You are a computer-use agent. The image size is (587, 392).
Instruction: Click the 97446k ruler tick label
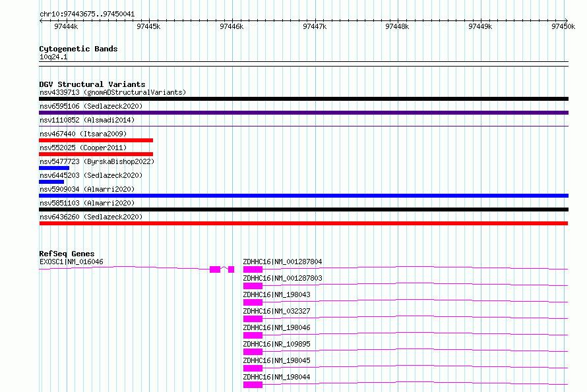tap(232, 26)
